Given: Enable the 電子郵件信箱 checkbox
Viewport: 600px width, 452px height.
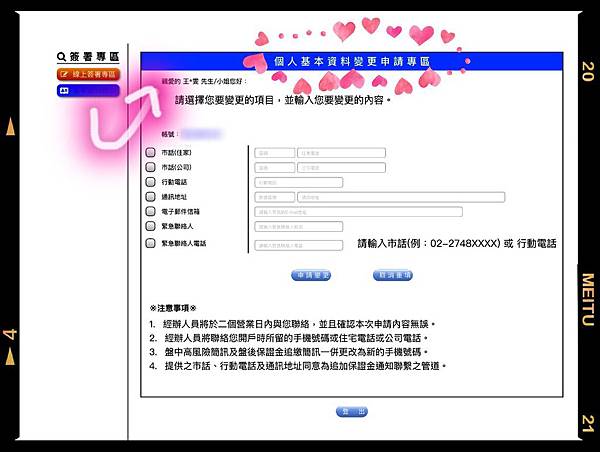Looking at the screenshot, I should coord(150,211).
